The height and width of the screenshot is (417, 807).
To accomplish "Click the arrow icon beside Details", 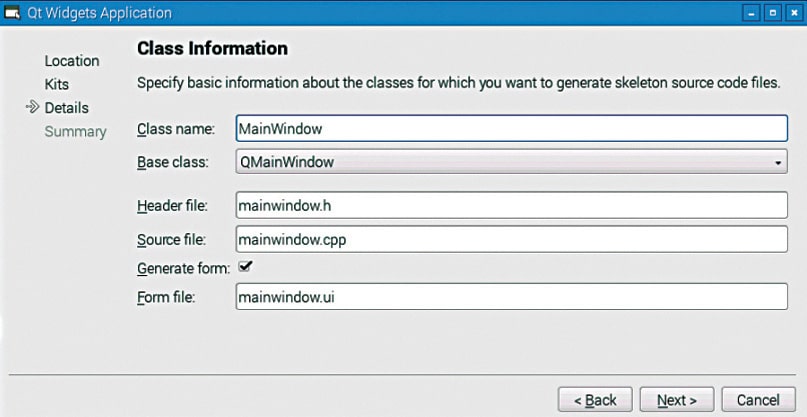I will pyautogui.click(x=32, y=108).
